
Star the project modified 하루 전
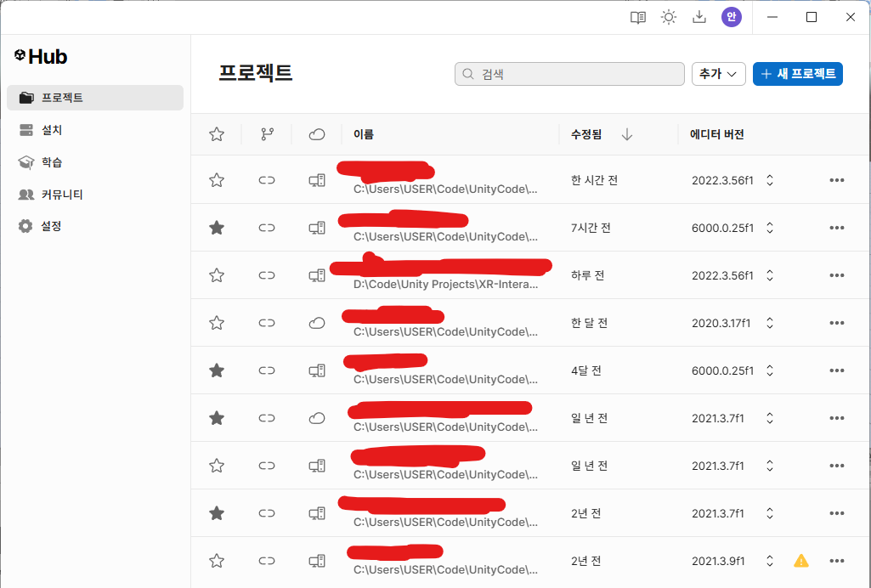point(217,275)
